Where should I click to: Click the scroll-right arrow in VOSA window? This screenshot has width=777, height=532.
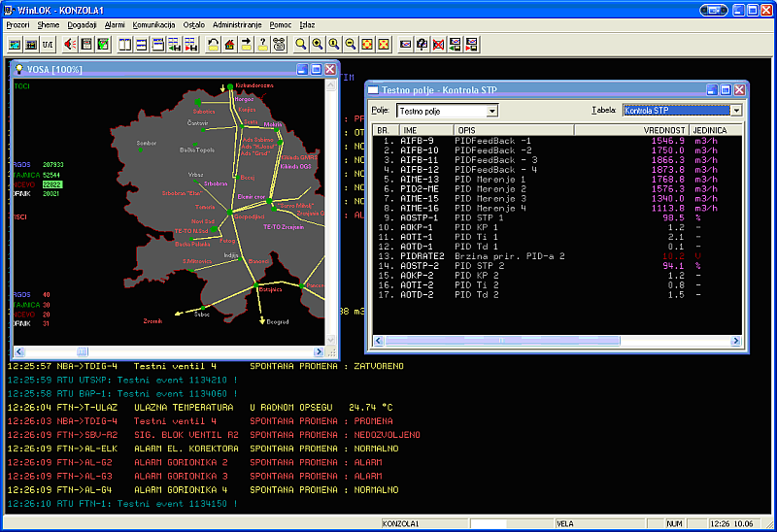point(317,353)
